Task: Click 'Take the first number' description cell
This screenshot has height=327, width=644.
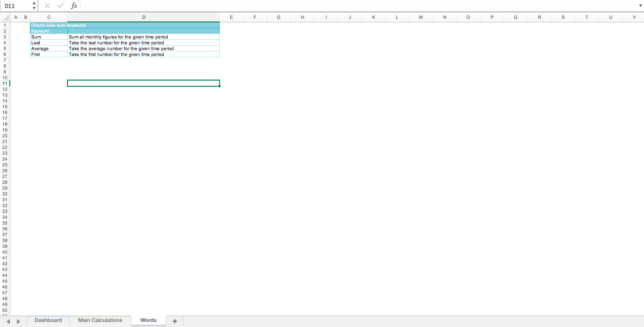Action: coord(144,54)
